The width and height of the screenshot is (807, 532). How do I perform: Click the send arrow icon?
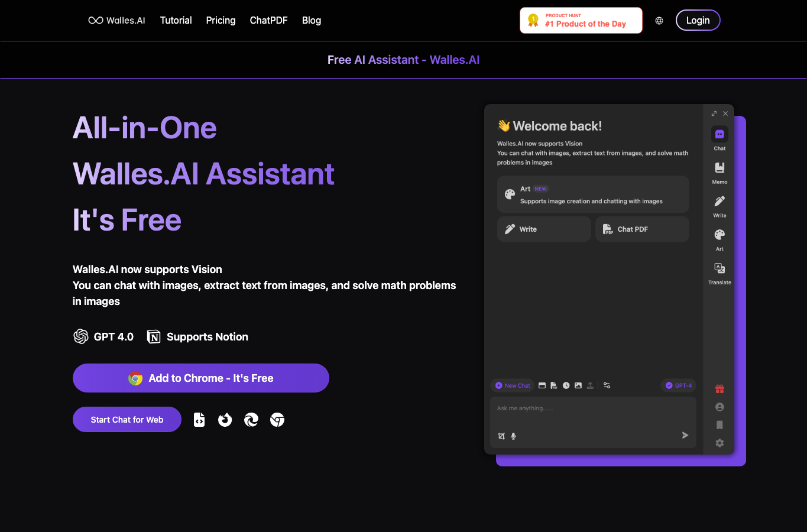[x=685, y=435]
